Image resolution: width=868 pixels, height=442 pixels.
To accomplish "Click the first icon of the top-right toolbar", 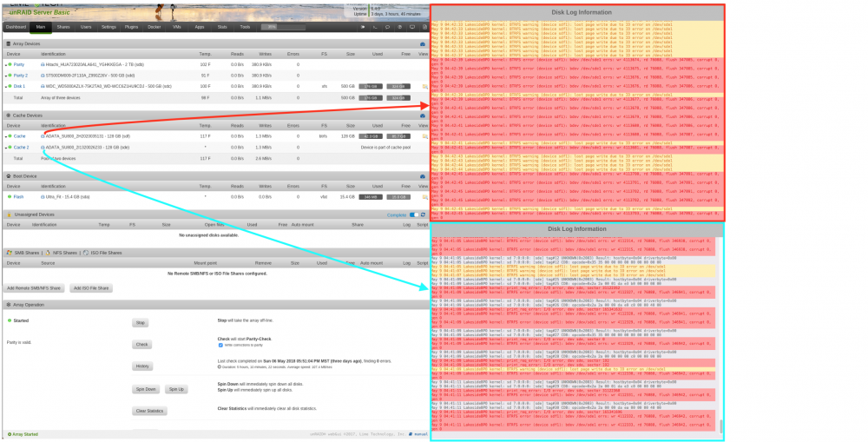I will (363, 27).
